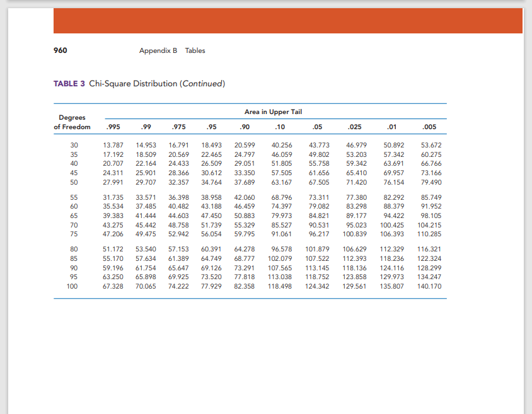The width and height of the screenshot is (532, 414).
Task: Click the .95 column header
Action: tap(211, 127)
